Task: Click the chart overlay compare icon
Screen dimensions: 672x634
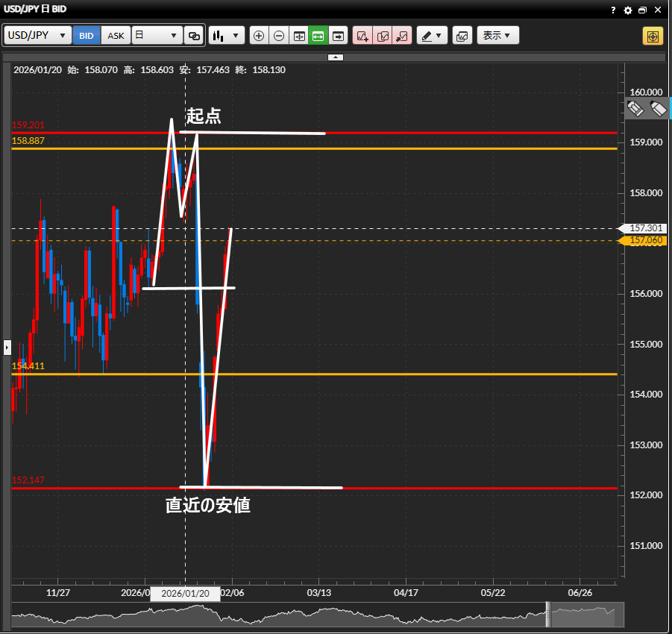Action: 462,36
